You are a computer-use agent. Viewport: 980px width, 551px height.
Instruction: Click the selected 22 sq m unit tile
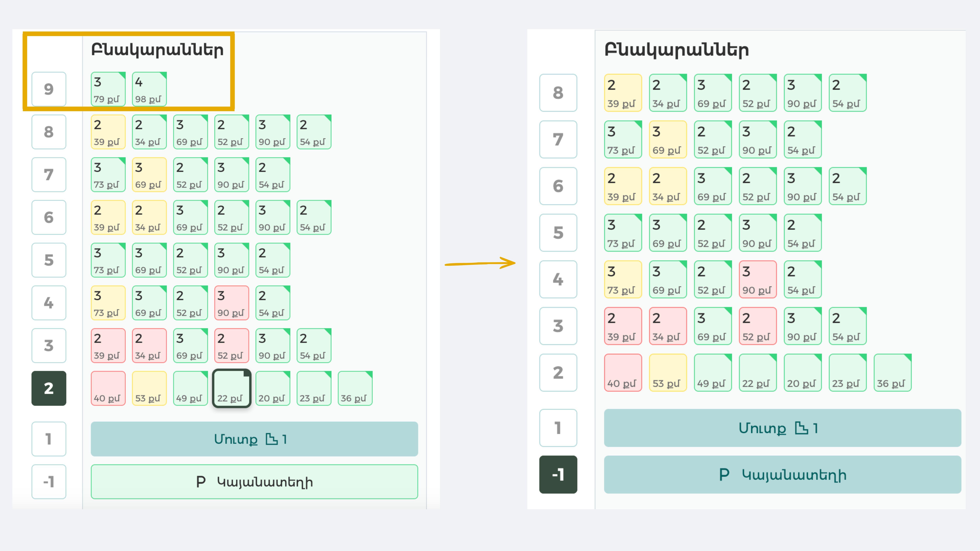(x=231, y=388)
